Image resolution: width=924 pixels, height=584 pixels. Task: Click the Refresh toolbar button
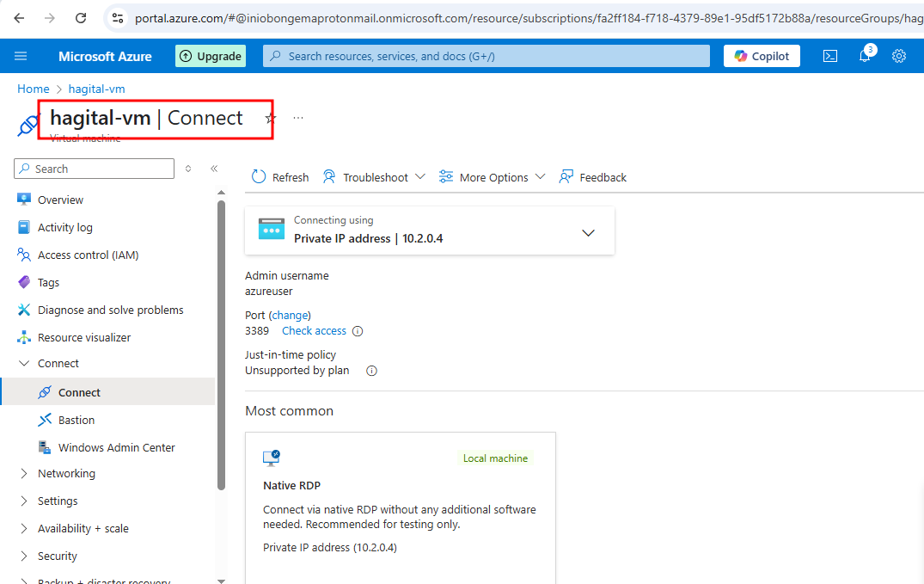(x=280, y=177)
